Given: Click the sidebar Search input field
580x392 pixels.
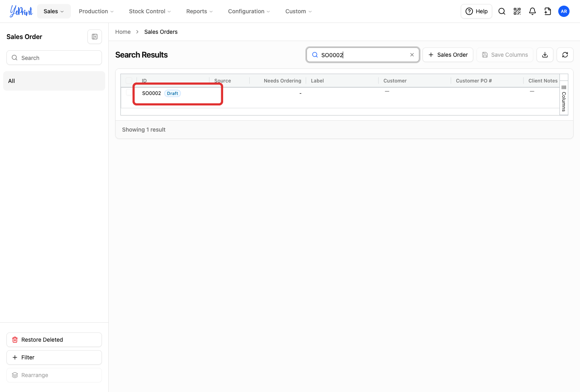Looking at the screenshot, I should pyautogui.click(x=54, y=58).
